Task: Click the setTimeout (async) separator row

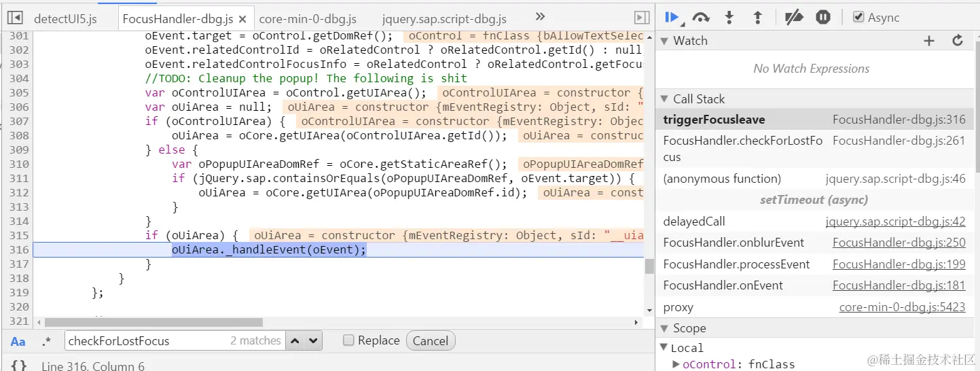Action: click(814, 200)
